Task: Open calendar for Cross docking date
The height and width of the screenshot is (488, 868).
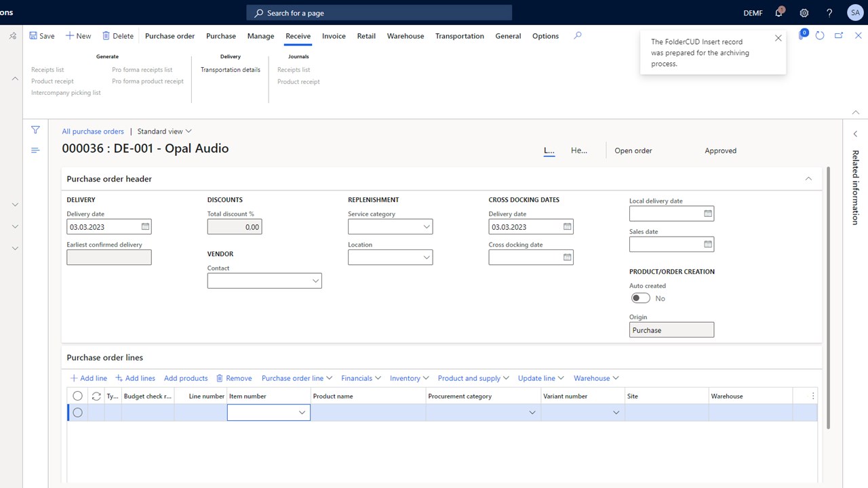Action: point(567,258)
